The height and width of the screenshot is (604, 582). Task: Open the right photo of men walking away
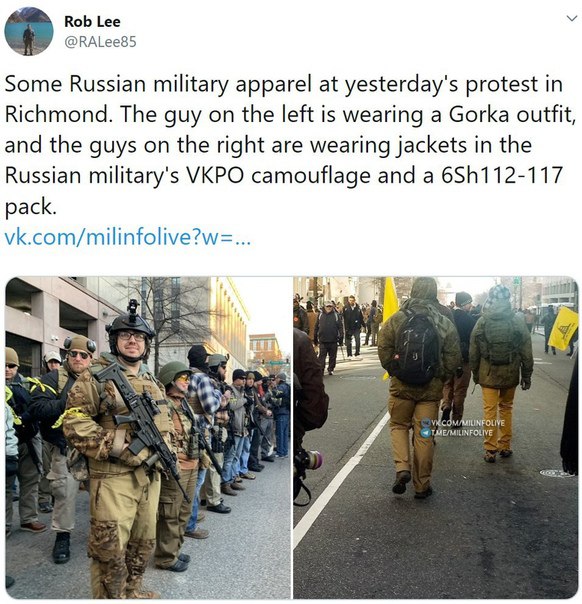click(x=436, y=438)
